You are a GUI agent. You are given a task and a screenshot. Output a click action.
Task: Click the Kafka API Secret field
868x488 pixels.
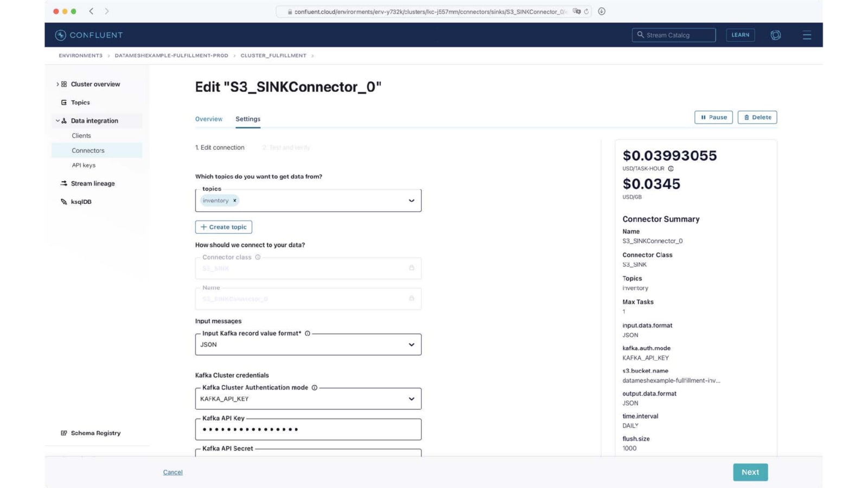coord(308,453)
